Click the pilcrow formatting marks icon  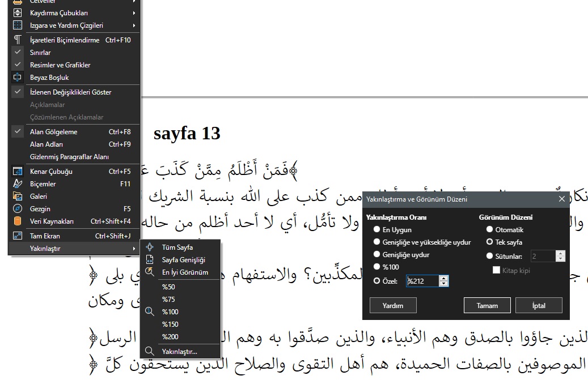tap(17, 40)
